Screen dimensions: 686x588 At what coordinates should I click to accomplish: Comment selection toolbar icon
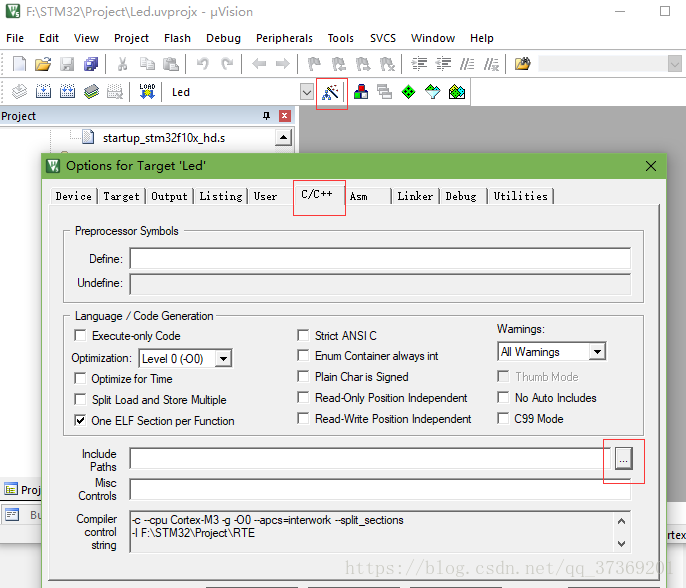click(467, 64)
